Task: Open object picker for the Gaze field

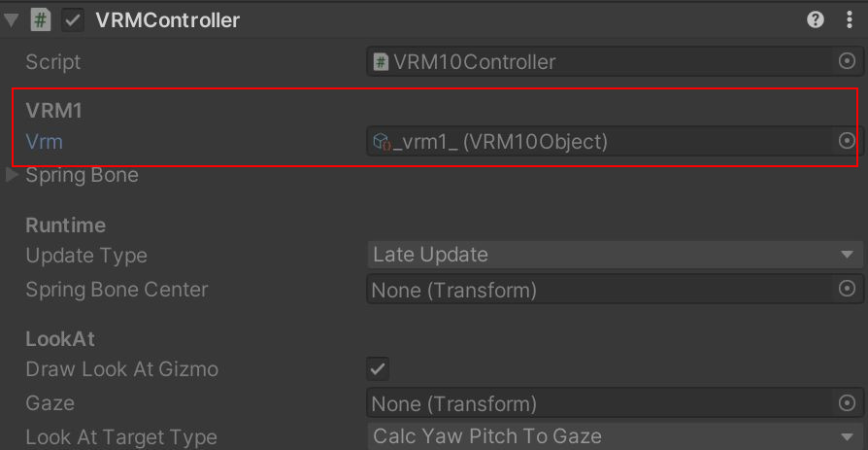Action: click(x=847, y=403)
